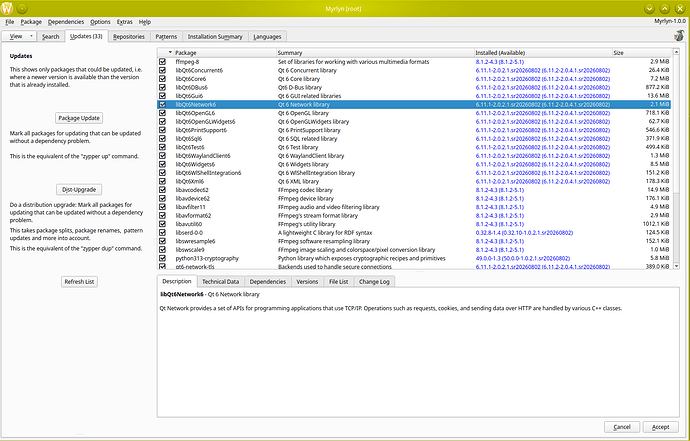Uncheck the ffmpeg-8 package checkbox
The image size is (690, 441).
pyautogui.click(x=162, y=62)
